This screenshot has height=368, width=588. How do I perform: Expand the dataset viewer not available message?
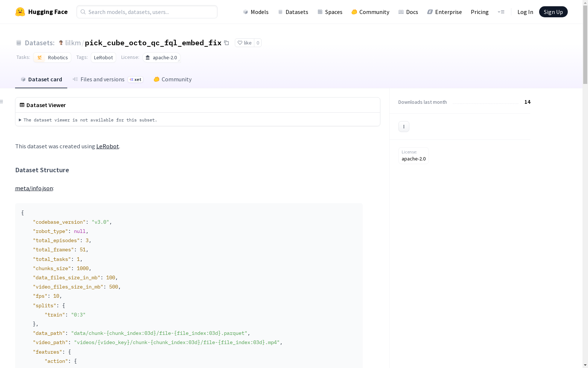[88, 120]
